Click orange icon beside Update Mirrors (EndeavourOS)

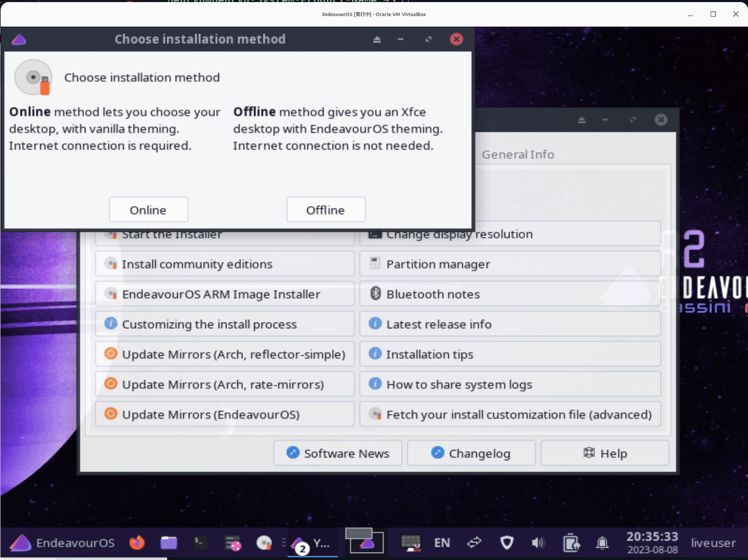[111, 414]
